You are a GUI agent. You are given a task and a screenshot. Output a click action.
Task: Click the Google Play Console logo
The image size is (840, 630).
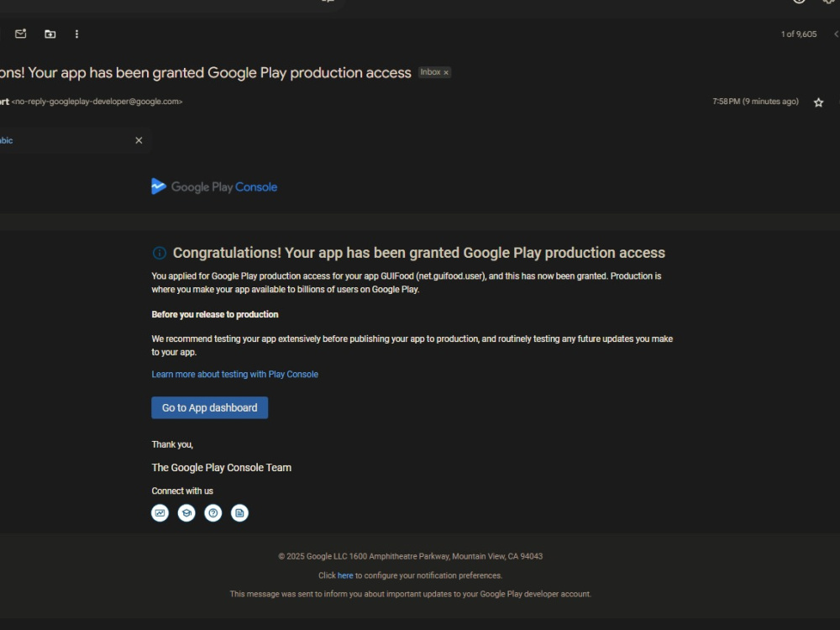point(214,186)
